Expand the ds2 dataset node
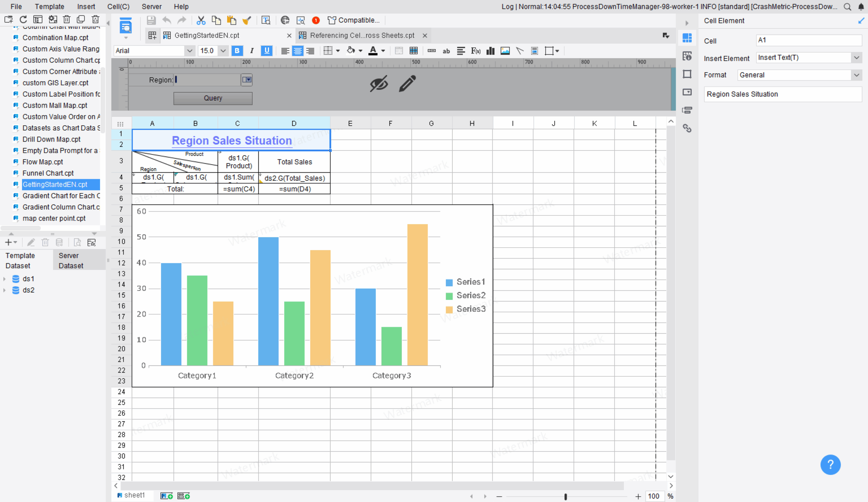Screen dimensions: 868x502 pyautogui.click(x=4, y=290)
